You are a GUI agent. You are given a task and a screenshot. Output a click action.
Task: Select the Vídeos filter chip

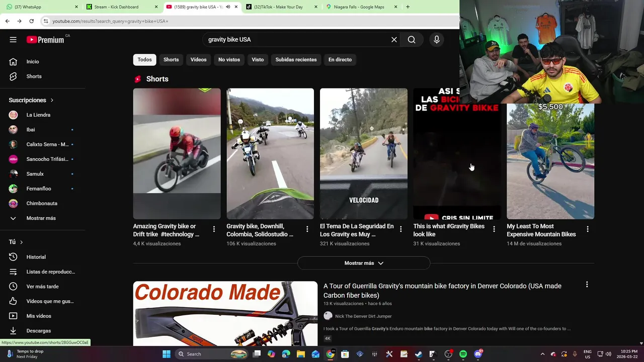coord(198,60)
